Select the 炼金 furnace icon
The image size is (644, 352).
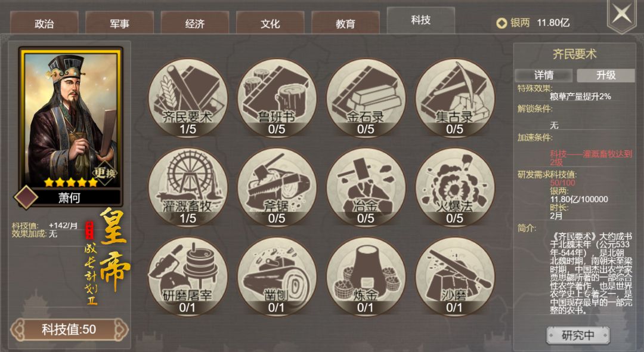click(366, 276)
